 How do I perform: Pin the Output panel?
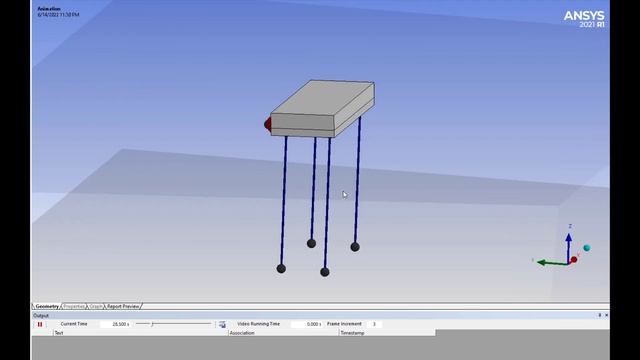pos(600,315)
